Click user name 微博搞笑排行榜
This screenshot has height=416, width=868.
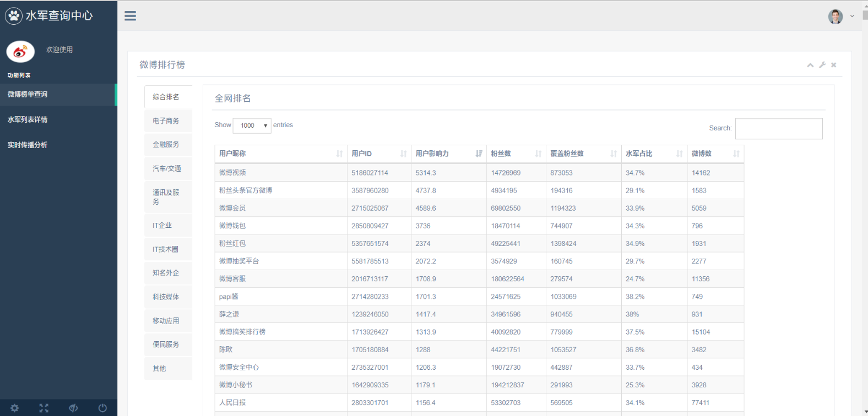click(242, 332)
